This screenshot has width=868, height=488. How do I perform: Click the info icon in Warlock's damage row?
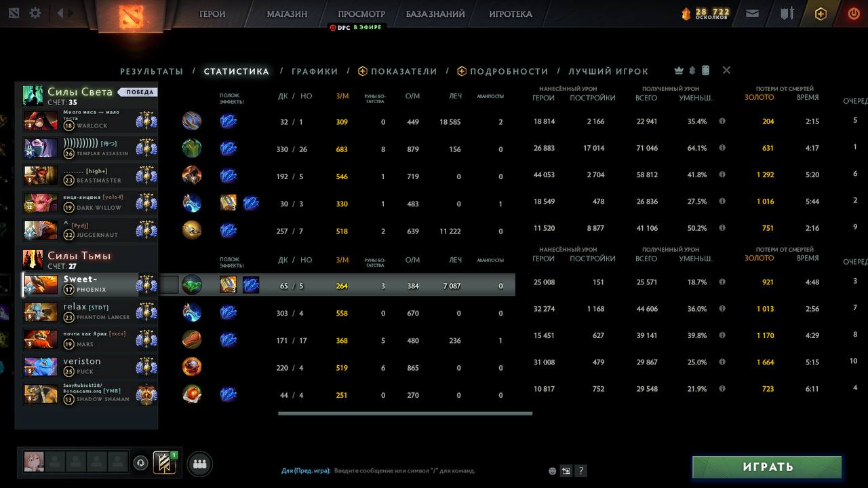coord(722,121)
